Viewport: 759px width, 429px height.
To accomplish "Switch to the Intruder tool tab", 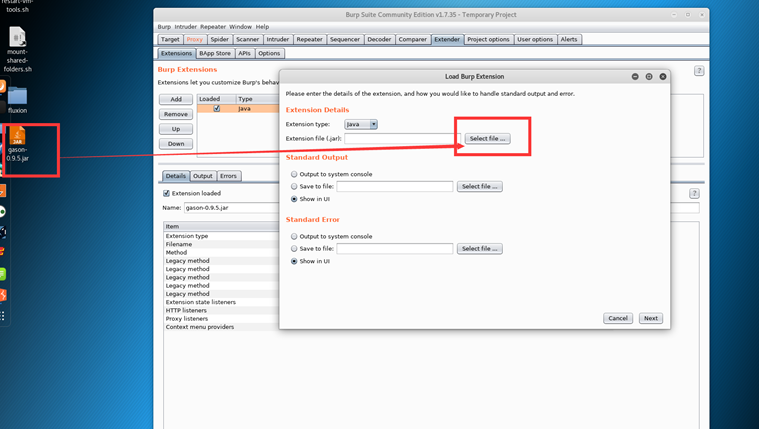I will [x=277, y=39].
